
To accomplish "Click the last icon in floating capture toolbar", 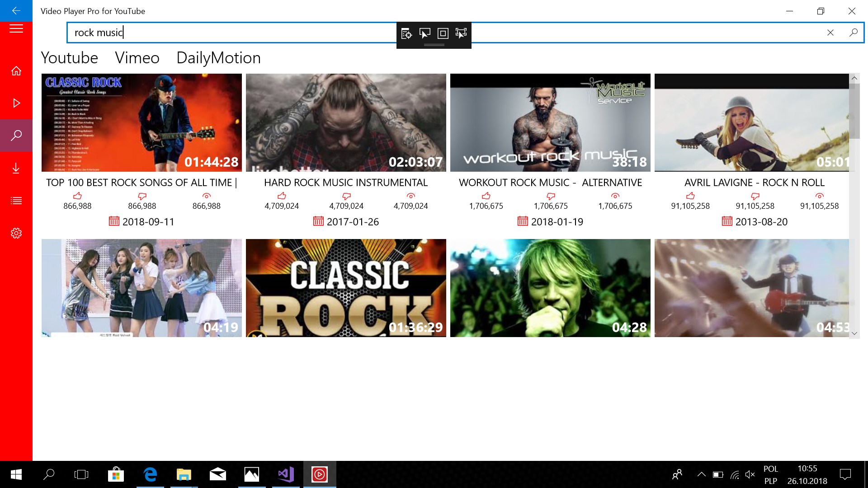I will (x=461, y=33).
